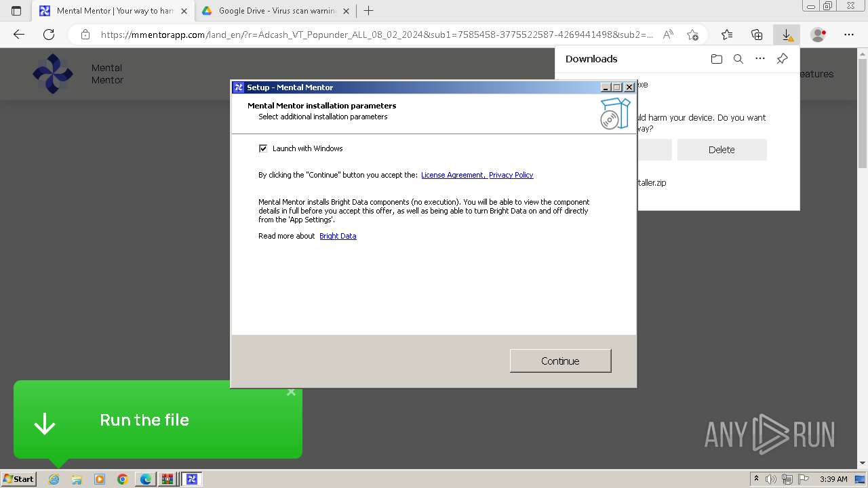Open the volume control tray icon
This screenshot has width=868, height=488.
[x=771, y=479]
